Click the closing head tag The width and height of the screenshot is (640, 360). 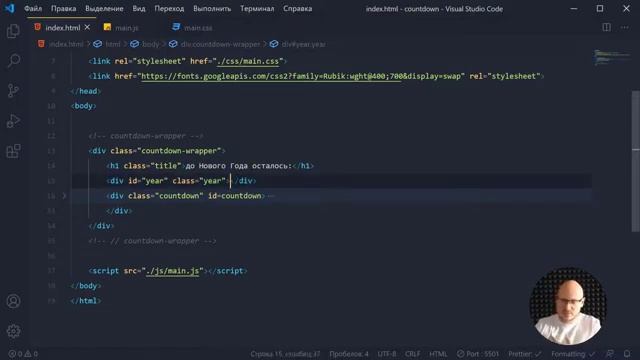[x=86, y=91]
